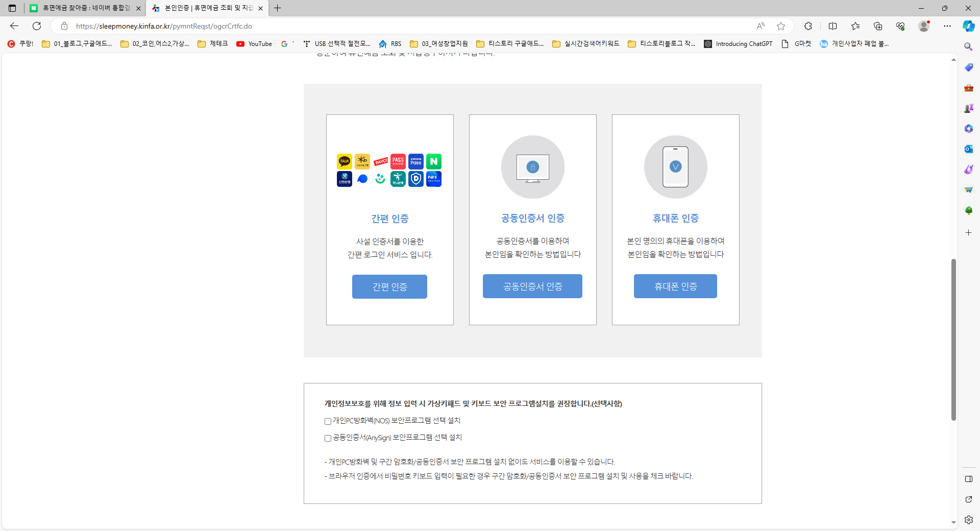Image resolution: width=980 pixels, height=531 pixels.
Task: Select the KakaoTalk simple authentication icon
Action: click(345, 161)
